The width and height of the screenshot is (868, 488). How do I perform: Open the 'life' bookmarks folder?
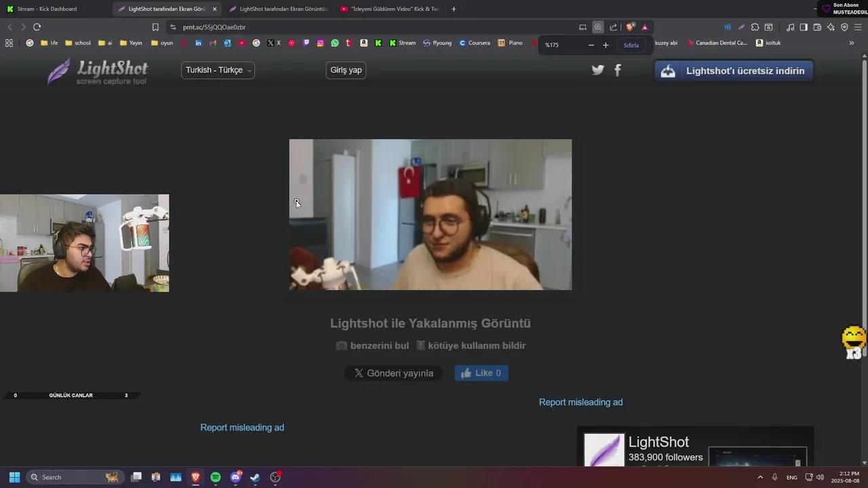49,43
